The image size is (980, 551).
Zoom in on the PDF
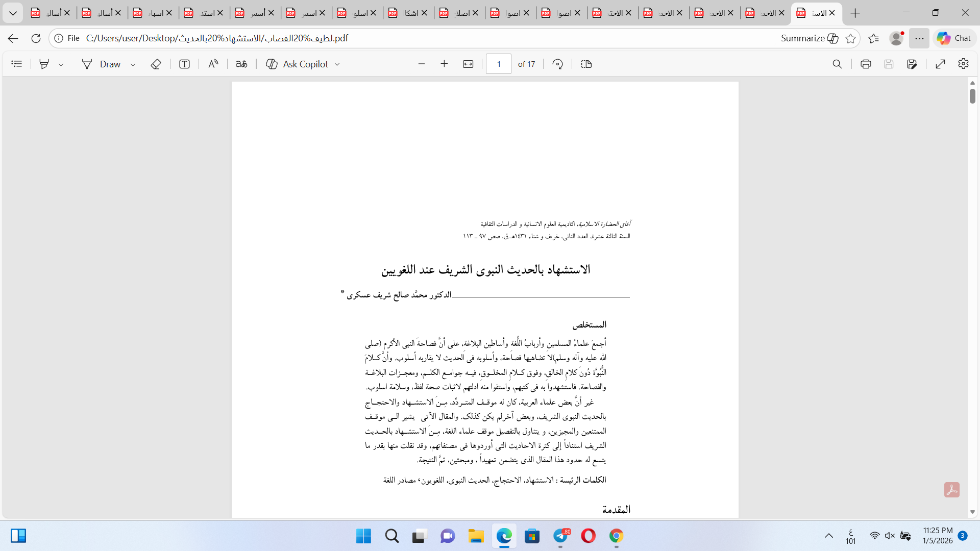pyautogui.click(x=444, y=64)
